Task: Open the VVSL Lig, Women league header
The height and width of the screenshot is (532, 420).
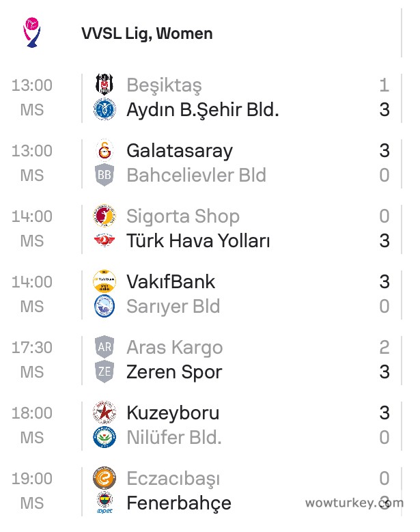Action: coord(147,33)
